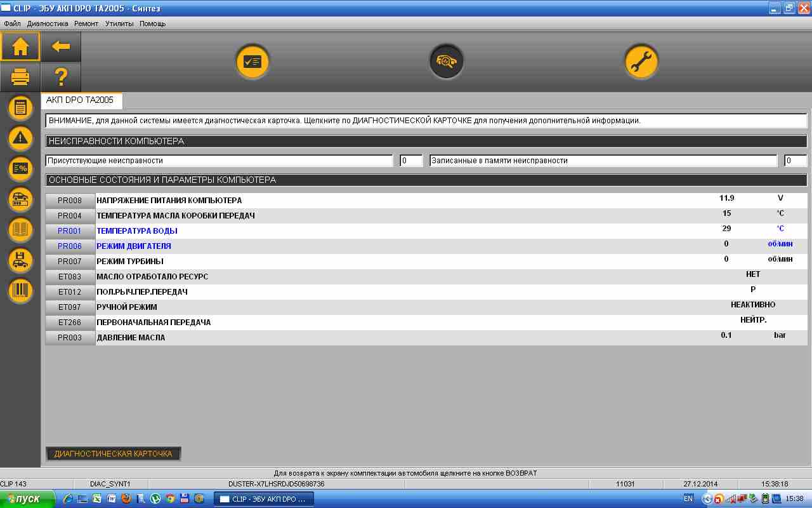
Task: Click the checklist icon in top toolbar
Action: (252, 62)
